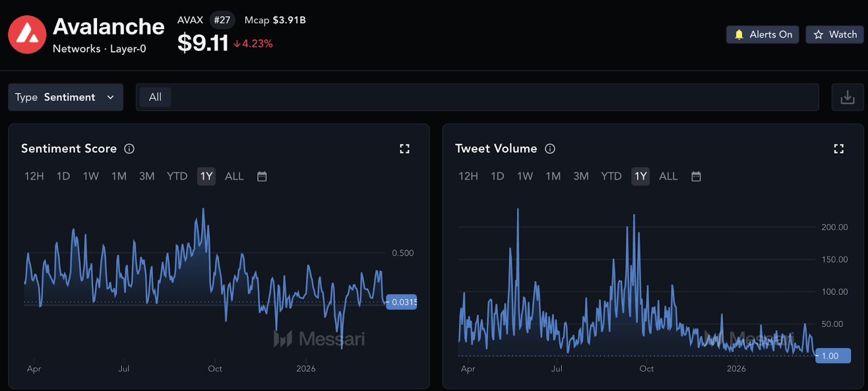Choose YTD range in Sentiment Score chart

coord(177,176)
